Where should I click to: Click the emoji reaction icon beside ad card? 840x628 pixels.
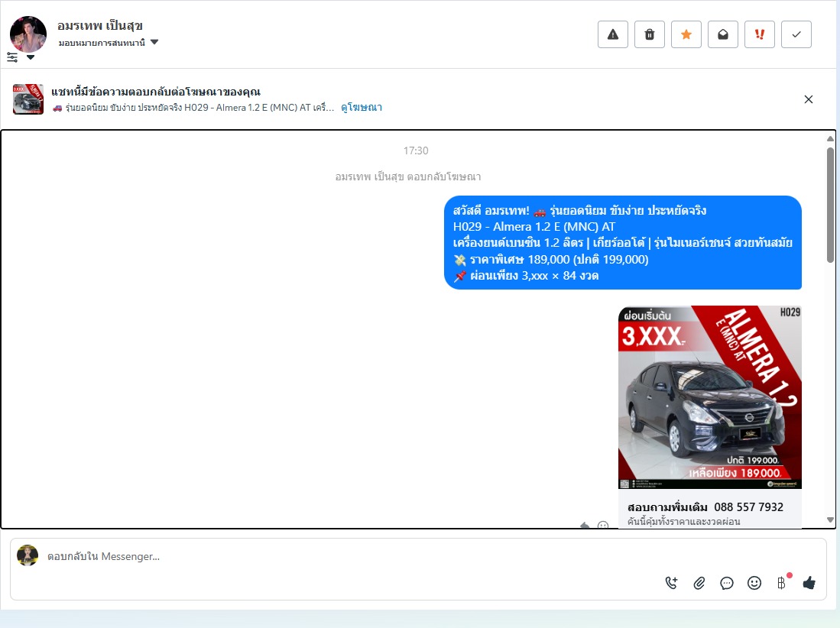tap(603, 525)
